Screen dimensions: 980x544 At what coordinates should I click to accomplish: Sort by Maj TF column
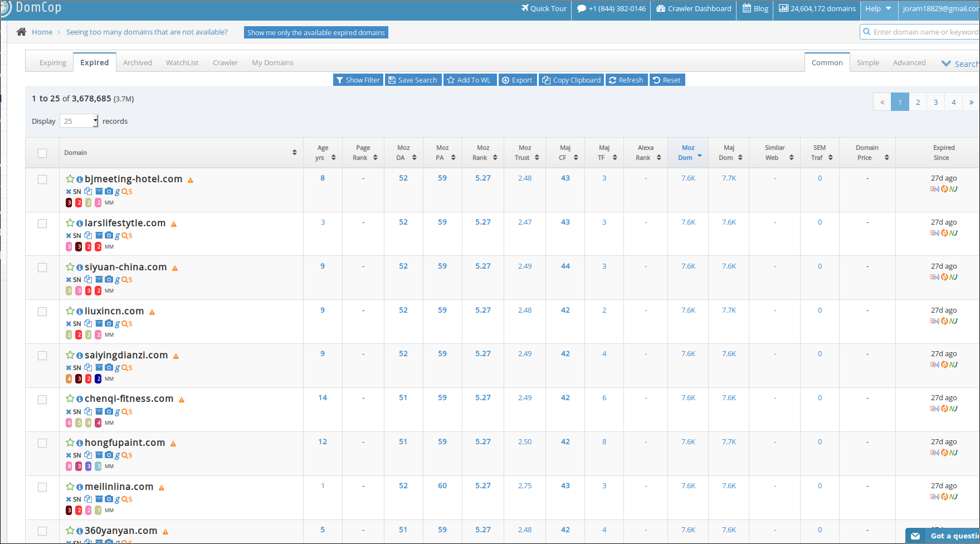coord(604,153)
